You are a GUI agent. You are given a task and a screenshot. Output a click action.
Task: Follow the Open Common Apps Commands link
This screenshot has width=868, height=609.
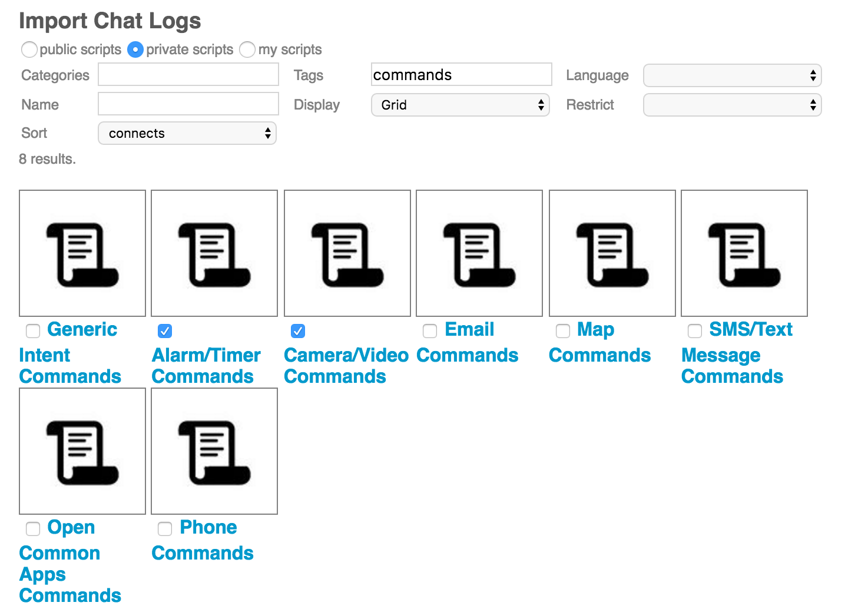pos(70,561)
